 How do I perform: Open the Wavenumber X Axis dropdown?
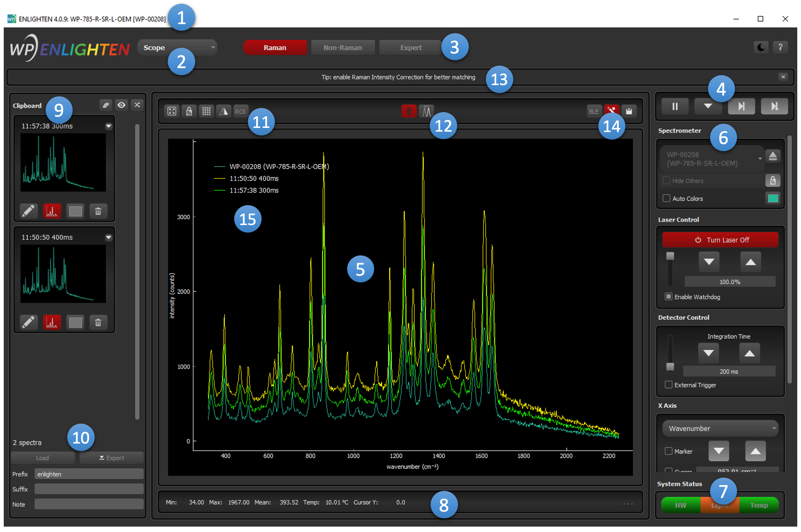(x=720, y=429)
